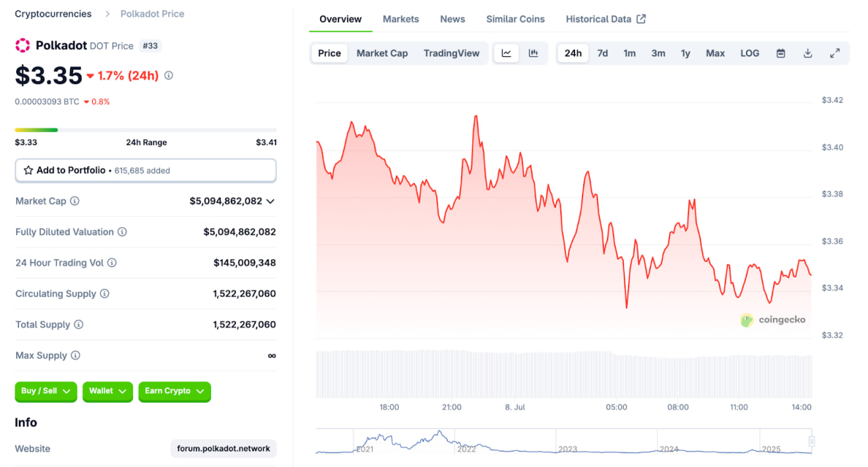Open the Earn Crypto dropdown

(174, 391)
